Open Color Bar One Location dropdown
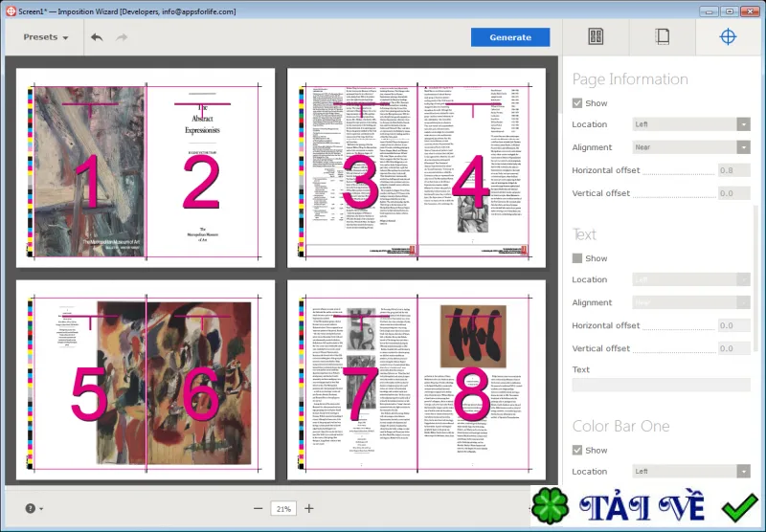This screenshot has width=766, height=532. [690, 471]
